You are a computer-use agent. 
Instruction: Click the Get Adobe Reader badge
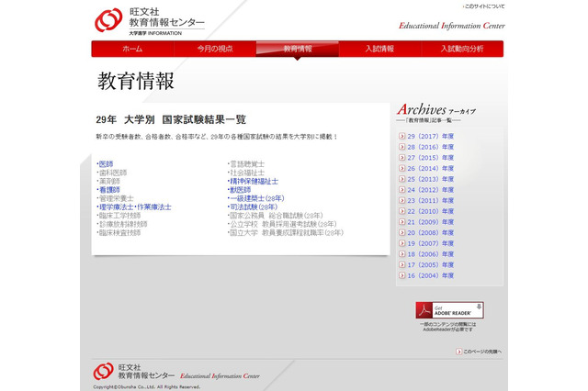pos(449,310)
